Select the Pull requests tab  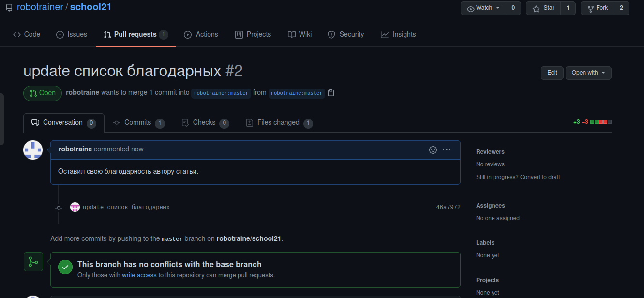pyautogui.click(x=135, y=34)
